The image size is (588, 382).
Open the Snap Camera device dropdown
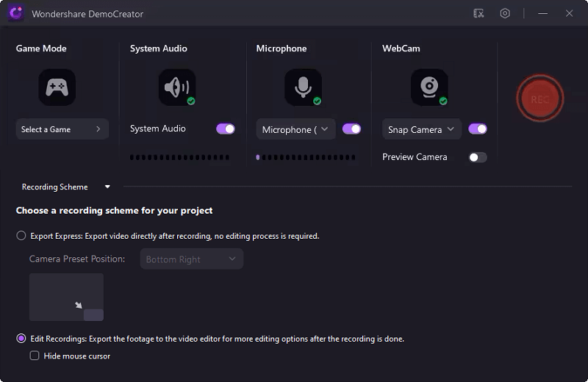click(422, 129)
